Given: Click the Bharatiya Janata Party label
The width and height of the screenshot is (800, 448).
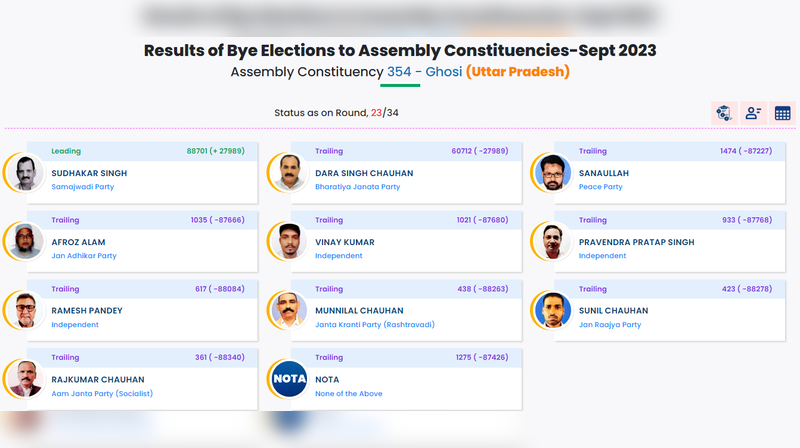Looking at the screenshot, I should click(x=357, y=187).
